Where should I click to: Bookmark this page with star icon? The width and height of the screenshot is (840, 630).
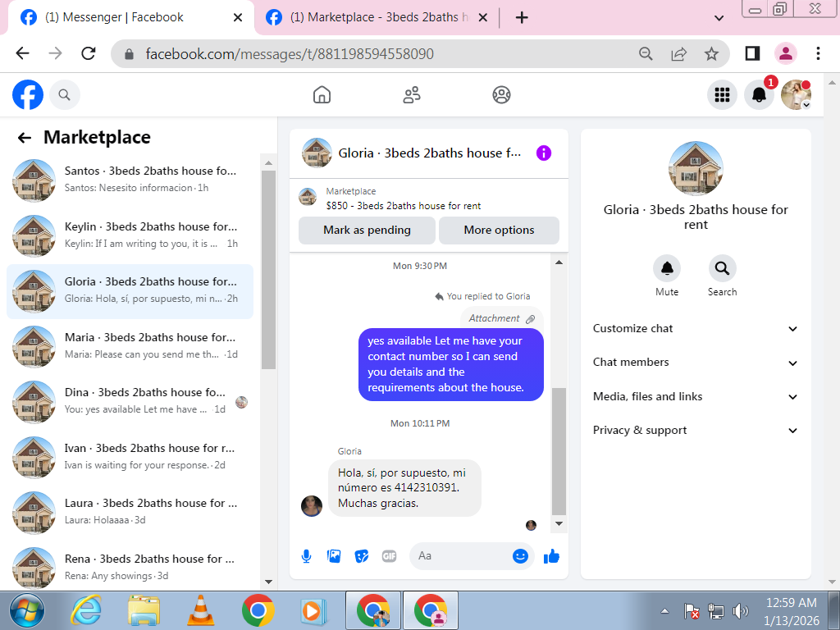pyautogui.click(x=711, y=53)
